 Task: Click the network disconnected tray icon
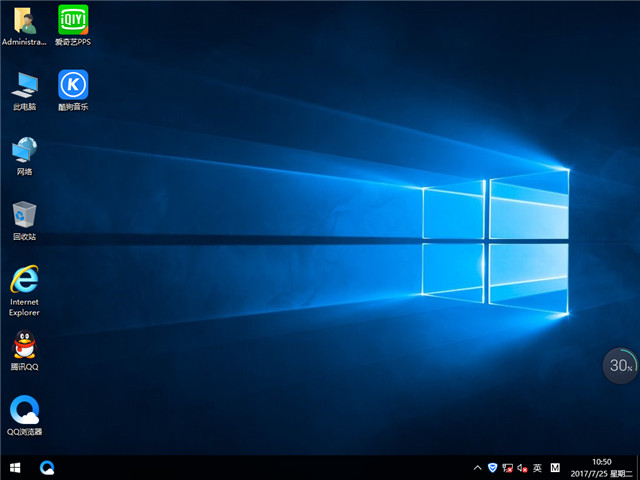point(507,468)
